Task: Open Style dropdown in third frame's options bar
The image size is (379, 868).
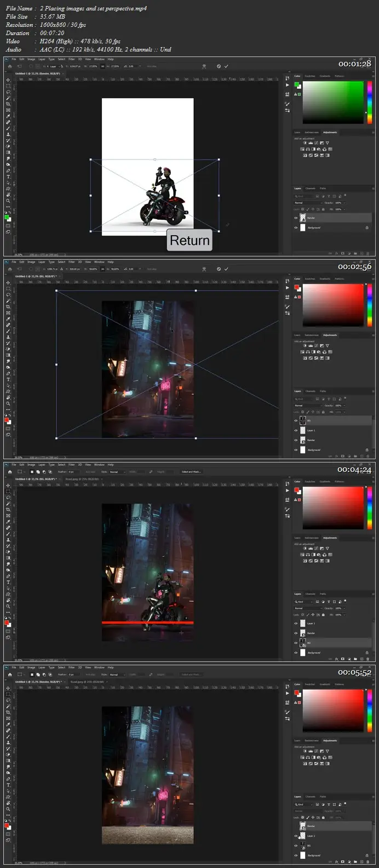Action: [117, 472]
